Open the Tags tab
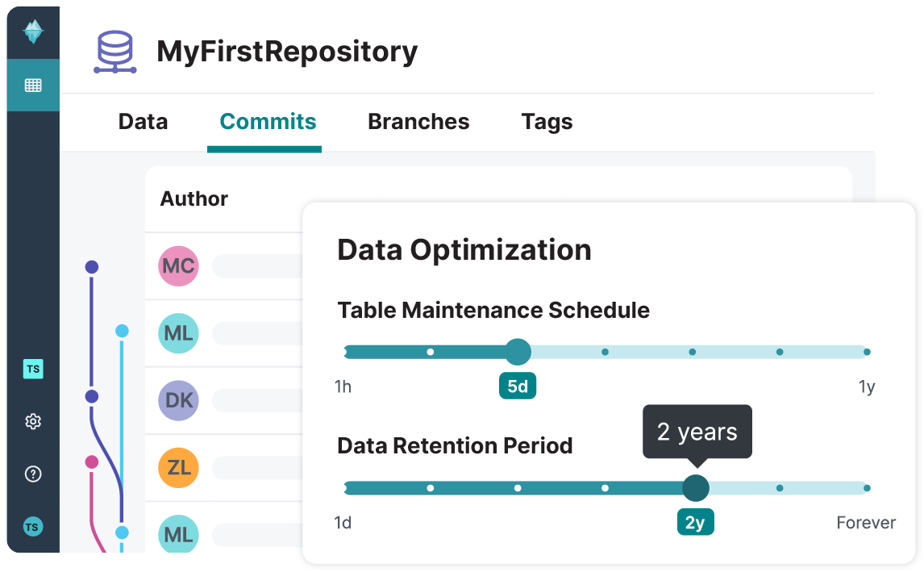924x572 pixels. tap(547, 122)
